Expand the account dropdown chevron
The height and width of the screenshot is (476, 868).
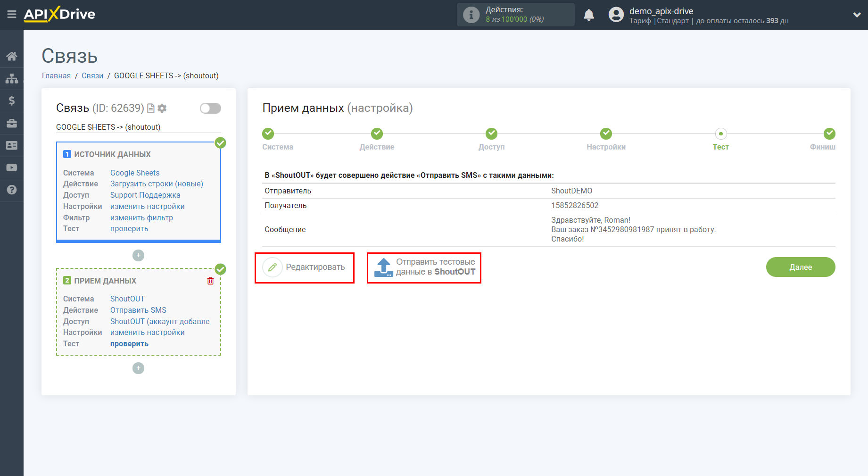pyautogui.click(x=857, y=15)
